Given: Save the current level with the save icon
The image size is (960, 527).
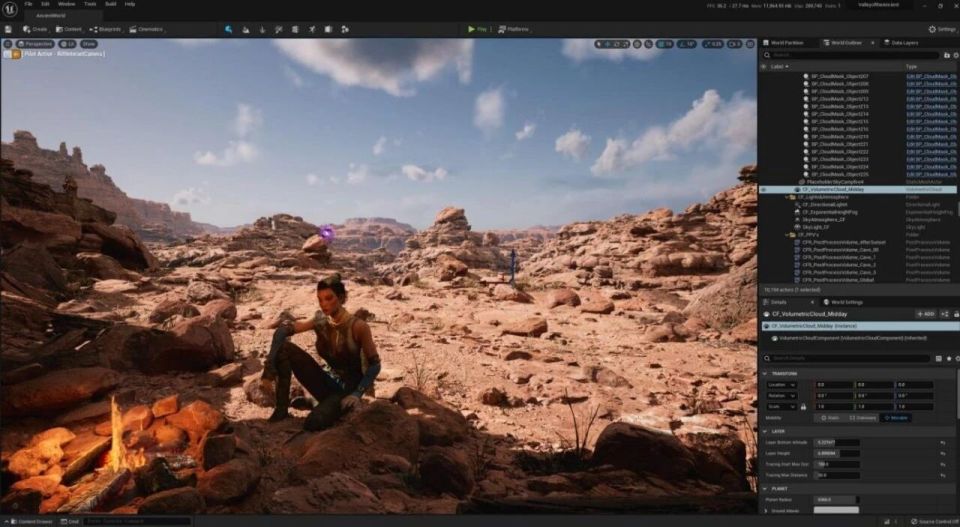Looking at the screenshot, I should coord(8,29).
